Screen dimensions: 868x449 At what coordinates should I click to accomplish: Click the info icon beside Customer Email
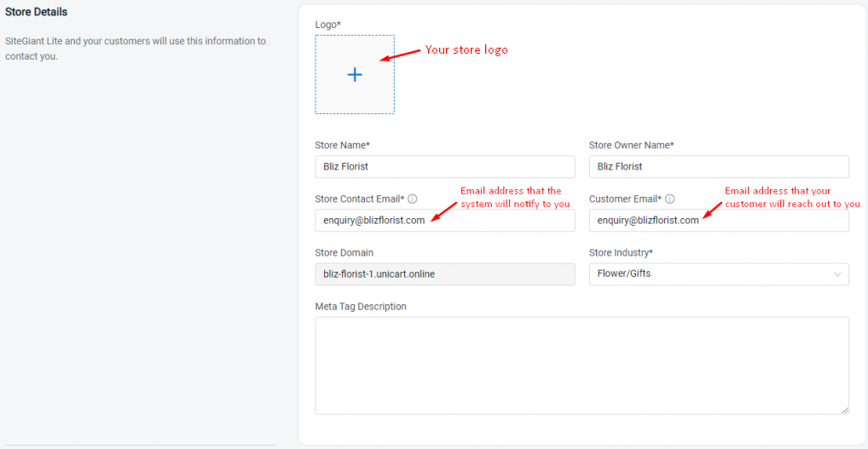[x=670, y=199]
